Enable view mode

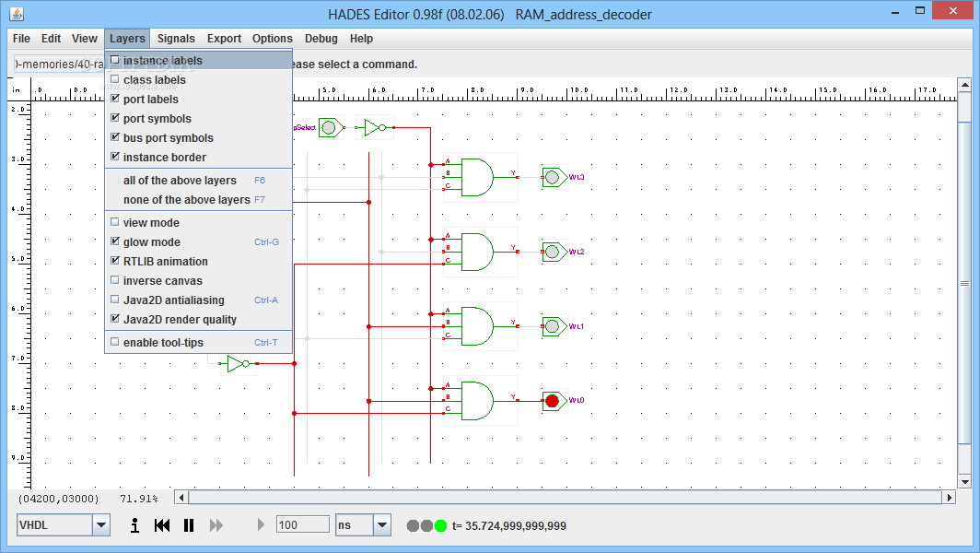(198, 223)
